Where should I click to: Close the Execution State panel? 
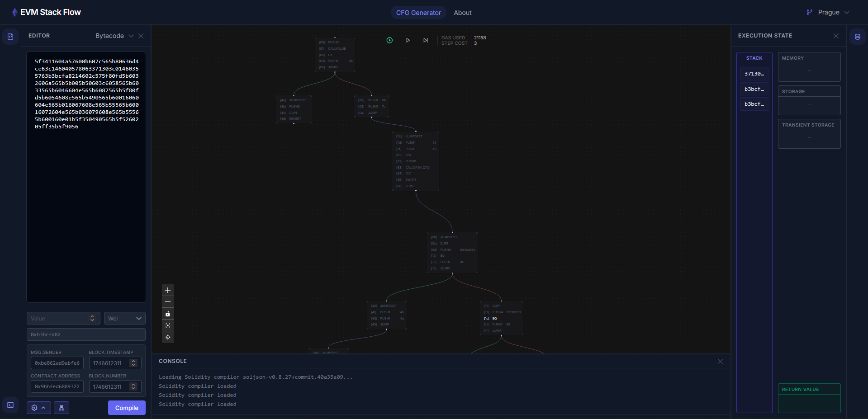(x=836, y=36)
